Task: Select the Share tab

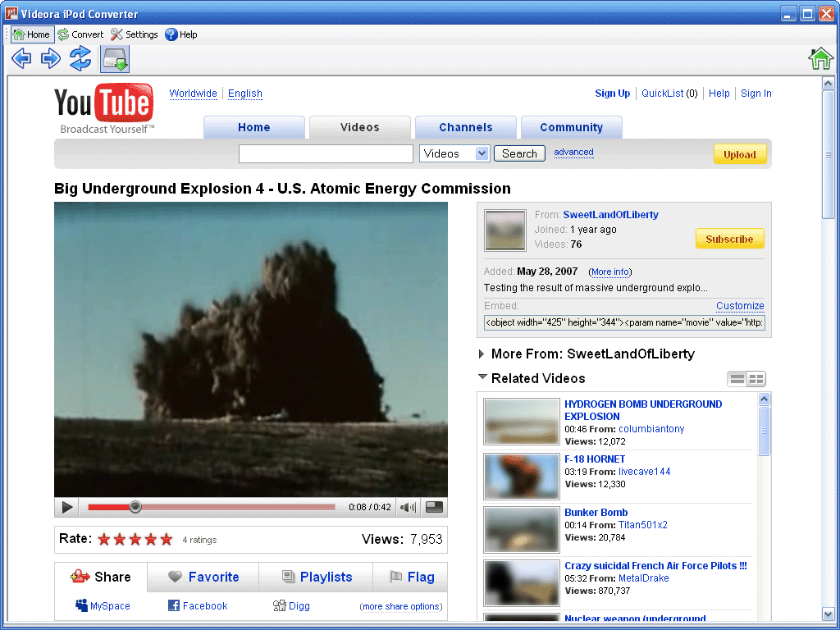Action: point(101,577)
